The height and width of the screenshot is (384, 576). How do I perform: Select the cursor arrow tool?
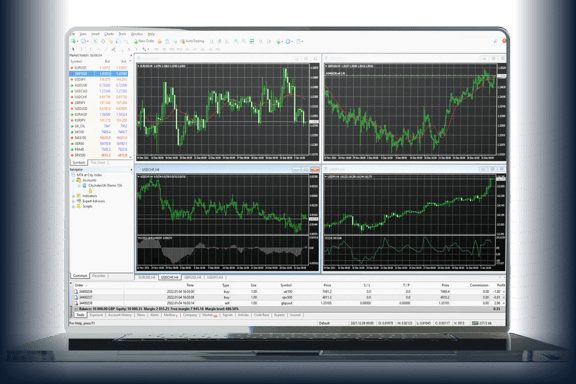[x=73, y=49]
